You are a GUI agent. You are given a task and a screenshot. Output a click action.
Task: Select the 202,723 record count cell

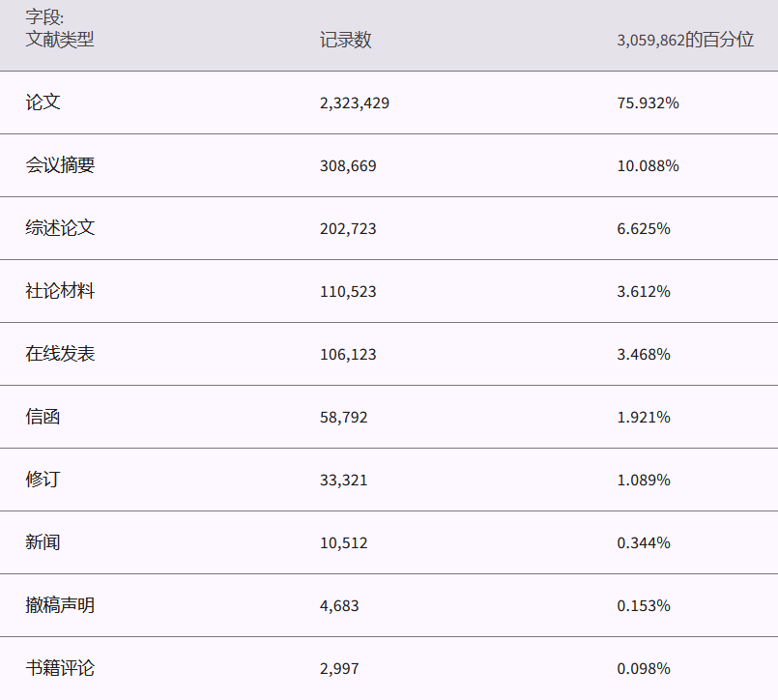point(348,228)
